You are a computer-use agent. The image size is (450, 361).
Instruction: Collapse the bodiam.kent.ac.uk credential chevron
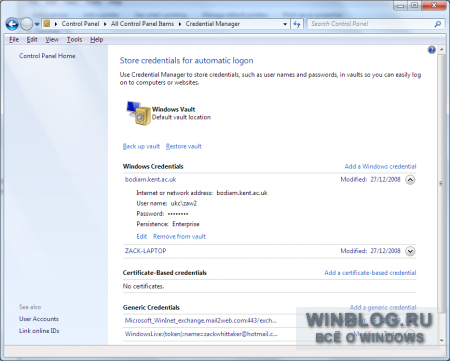point(410,180)
